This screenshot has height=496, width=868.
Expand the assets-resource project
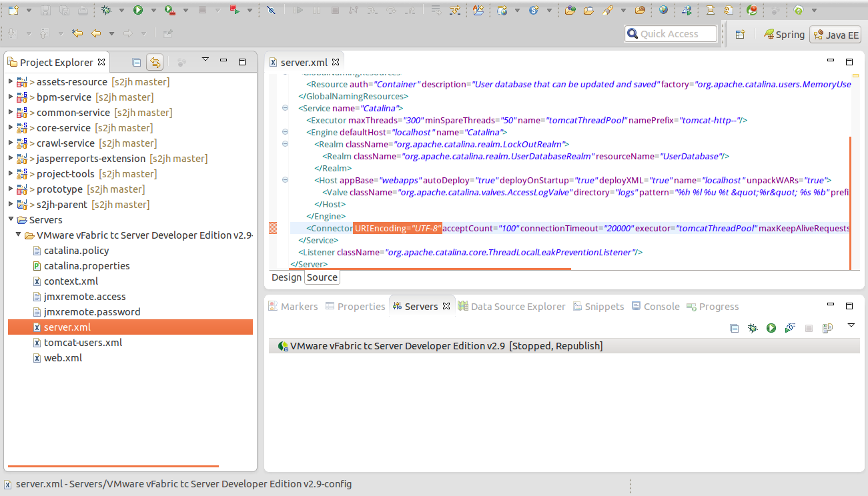11,82
